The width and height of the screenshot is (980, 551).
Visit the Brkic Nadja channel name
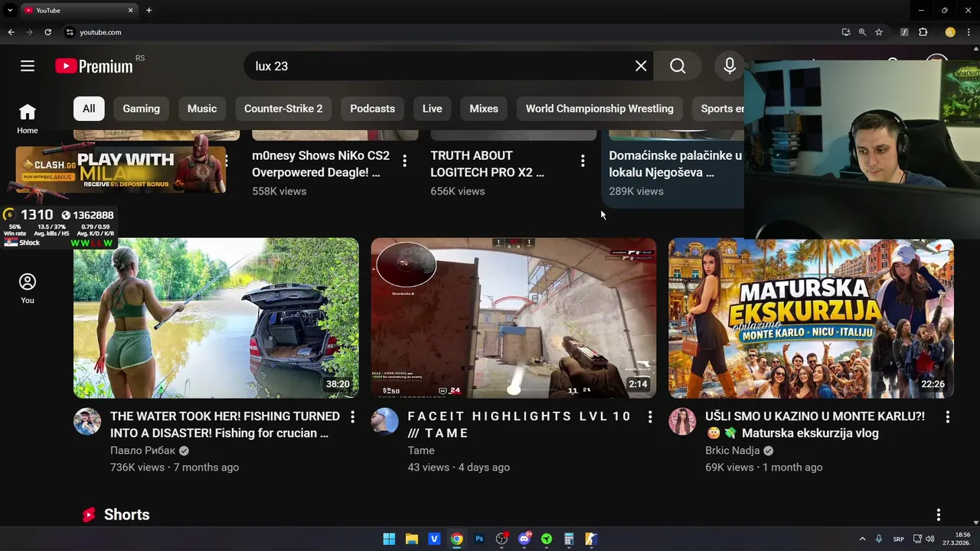pos(732,451)
